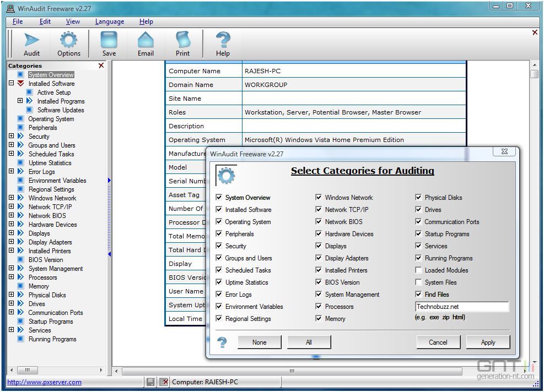The width and height of the screenshot is (544, 392).
Task: Open the http://www.pxserver.com link
Action: click(x=45, y=382)
